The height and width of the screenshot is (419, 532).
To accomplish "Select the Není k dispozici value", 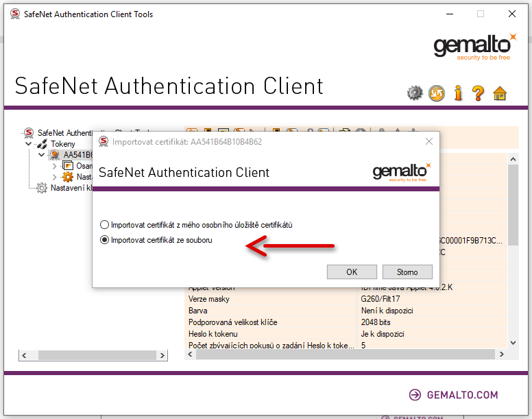I will 387,311.
